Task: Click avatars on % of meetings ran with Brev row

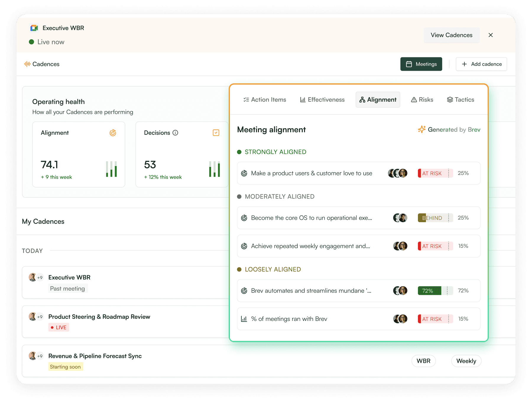Action: pos(400,319)
